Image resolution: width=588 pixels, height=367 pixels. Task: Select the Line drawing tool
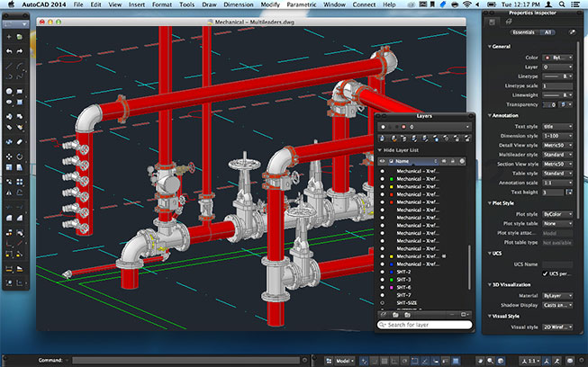point(9,67)
